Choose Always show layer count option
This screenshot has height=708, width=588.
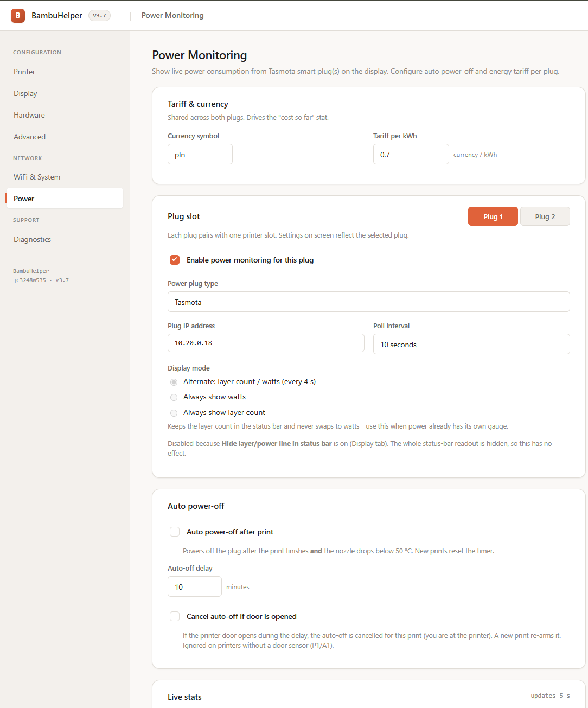coord(174,413)
